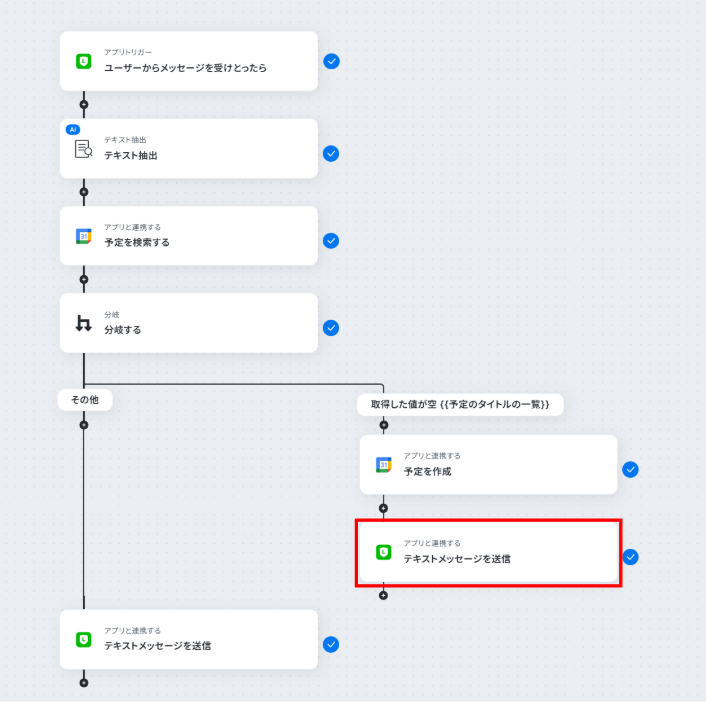Add a step below the trigger card
The height and width of the screenshot is (704, 706).
pyautogui.click(x=84, y=104)
